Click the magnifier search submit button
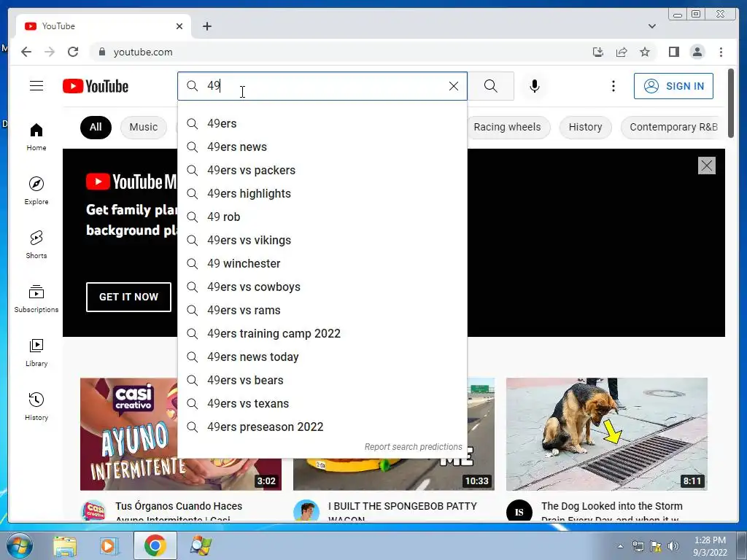Viewport: 747px width, 560px height. (491, 86)
